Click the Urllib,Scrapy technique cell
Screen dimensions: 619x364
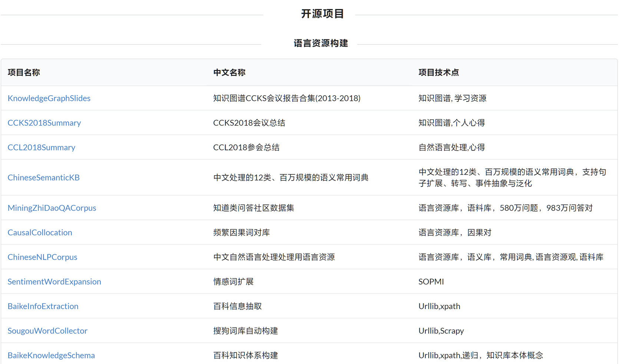pyautogui.click(x=441, y=331)
